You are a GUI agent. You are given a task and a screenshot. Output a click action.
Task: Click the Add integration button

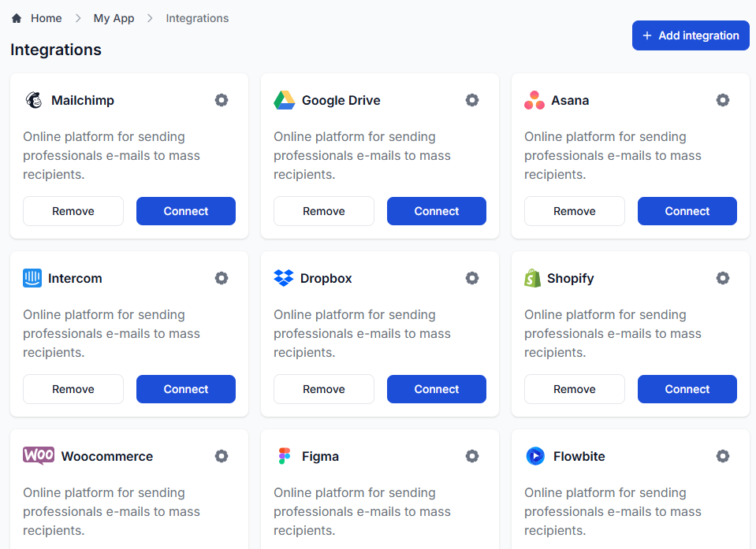coord(691,35)
